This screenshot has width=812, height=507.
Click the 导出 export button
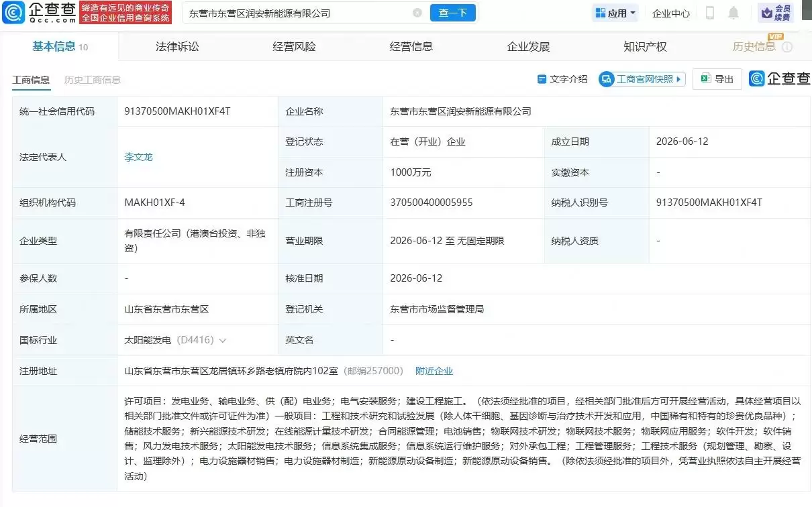click(717, 79)
